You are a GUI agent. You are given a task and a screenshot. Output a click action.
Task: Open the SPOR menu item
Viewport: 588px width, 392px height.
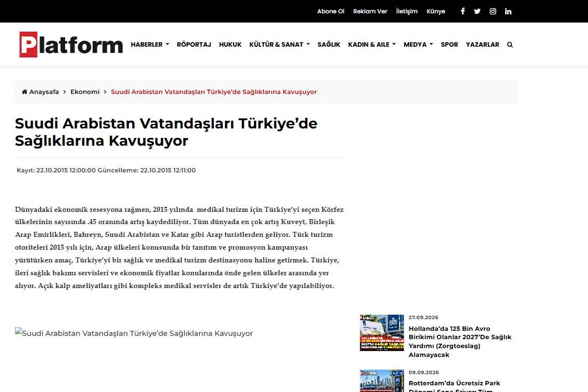(x=449, y=44)
